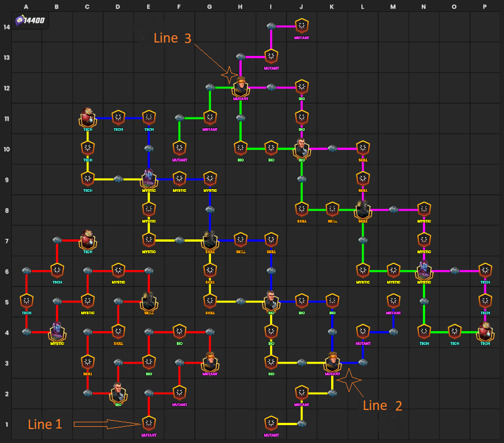Screen dimensions: 504x443
Task: Select the Bio node in cell H10
Action: coord(241,148)
